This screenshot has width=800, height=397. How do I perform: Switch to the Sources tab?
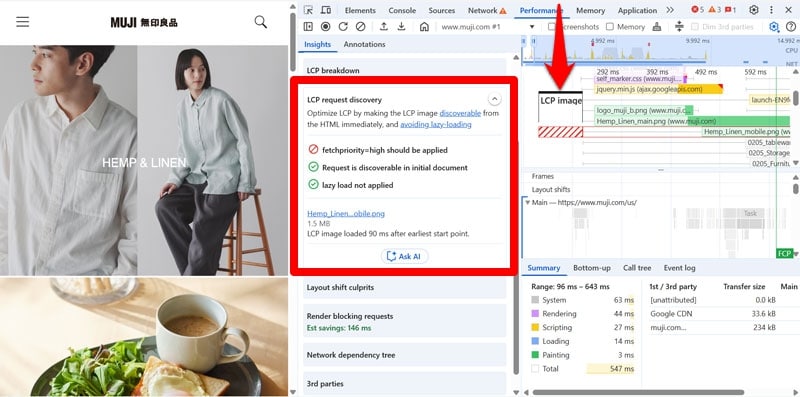pyautogui.click(x=441, y=10)
